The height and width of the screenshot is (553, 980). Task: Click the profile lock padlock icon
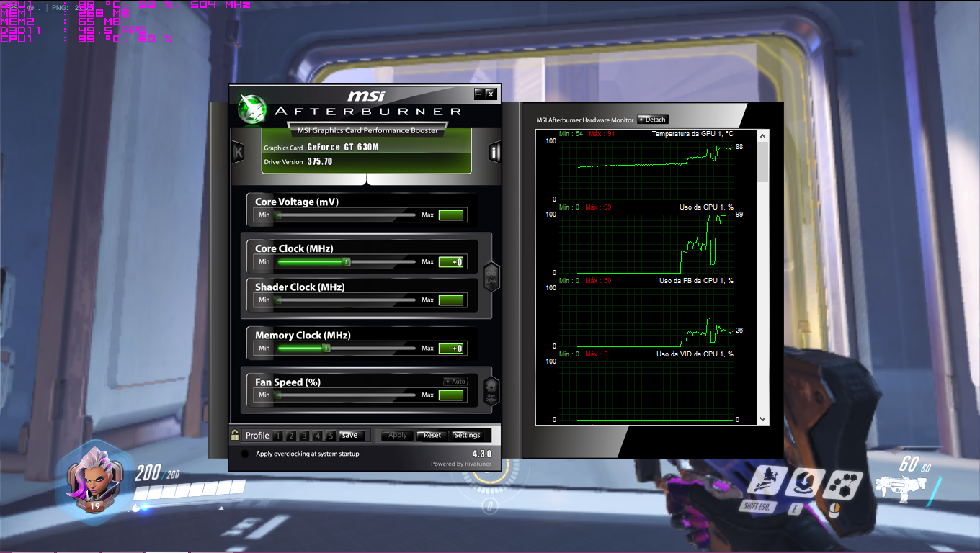[235, 435]
